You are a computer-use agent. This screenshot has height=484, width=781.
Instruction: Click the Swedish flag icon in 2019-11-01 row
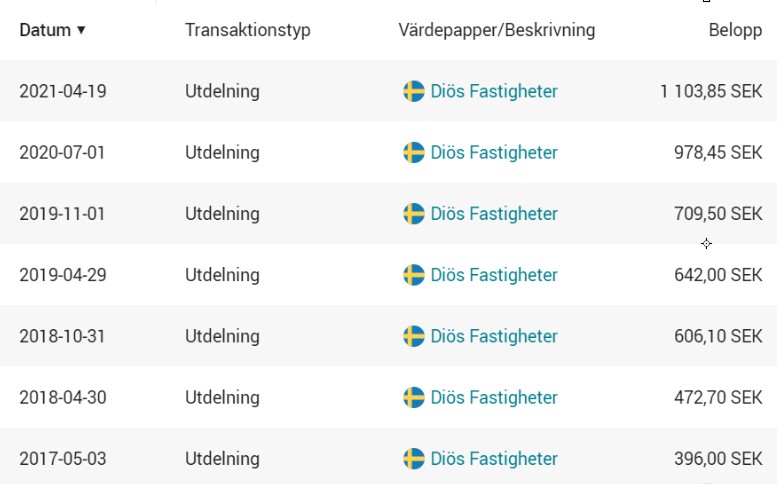413,214
